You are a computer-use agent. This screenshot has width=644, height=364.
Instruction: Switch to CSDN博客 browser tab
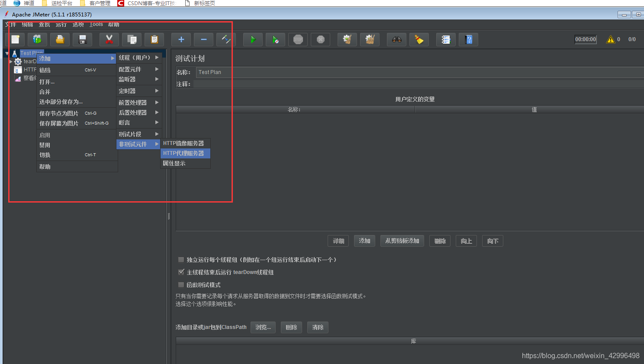(146, 3)
